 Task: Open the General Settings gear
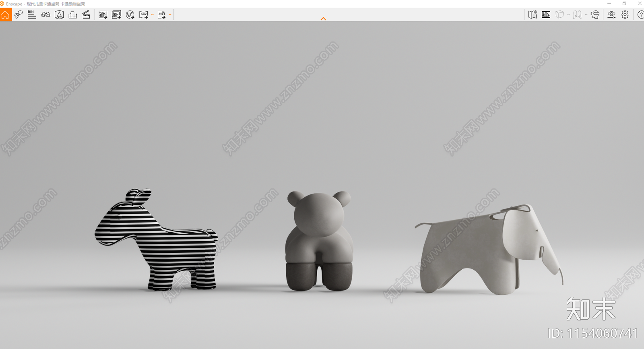pyautogui.click(x=625, y=15)
